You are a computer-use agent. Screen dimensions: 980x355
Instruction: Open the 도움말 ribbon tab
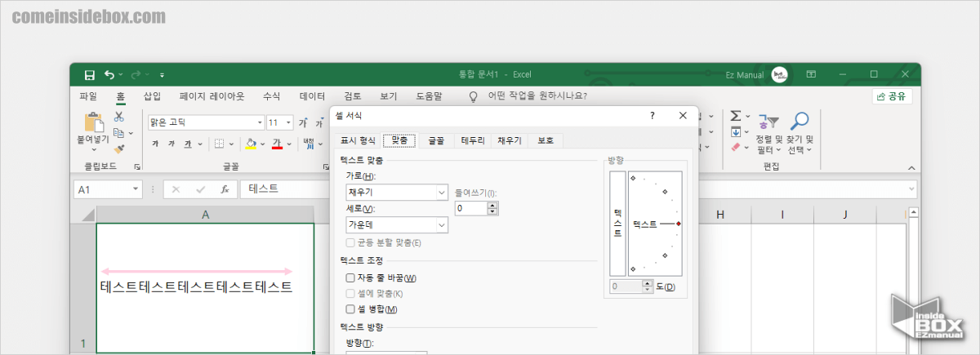pos(429,96)
